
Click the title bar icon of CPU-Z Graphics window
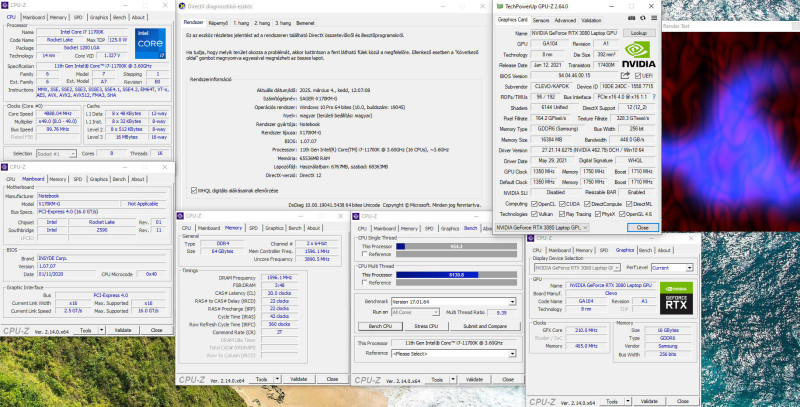point(531,238)
